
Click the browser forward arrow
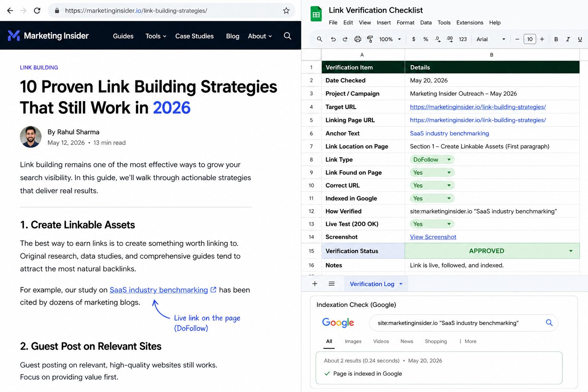coord(23,11)
